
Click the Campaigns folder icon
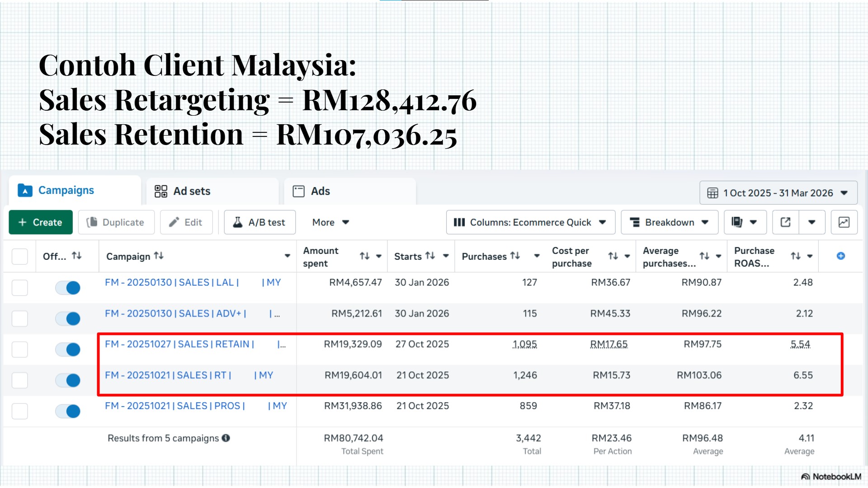tap(25, 191)
